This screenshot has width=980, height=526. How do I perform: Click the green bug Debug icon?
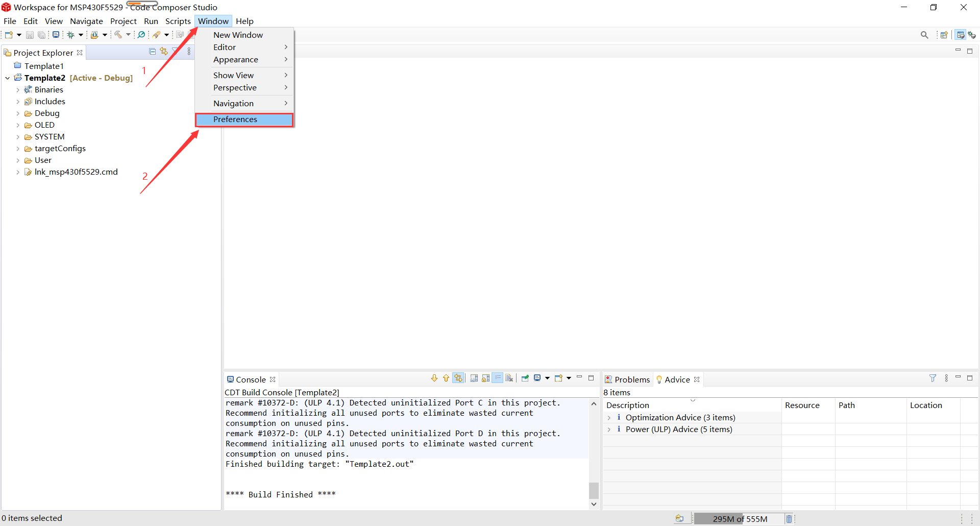point(71,35)
